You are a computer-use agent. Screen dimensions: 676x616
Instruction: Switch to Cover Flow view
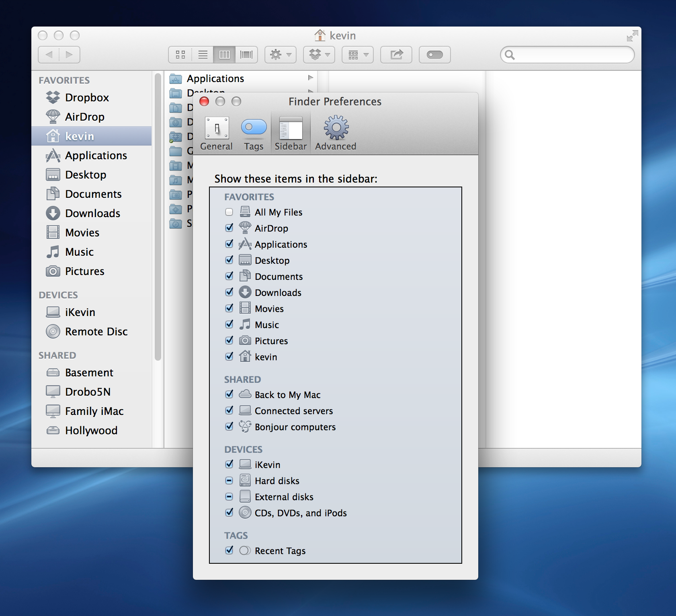247,55
